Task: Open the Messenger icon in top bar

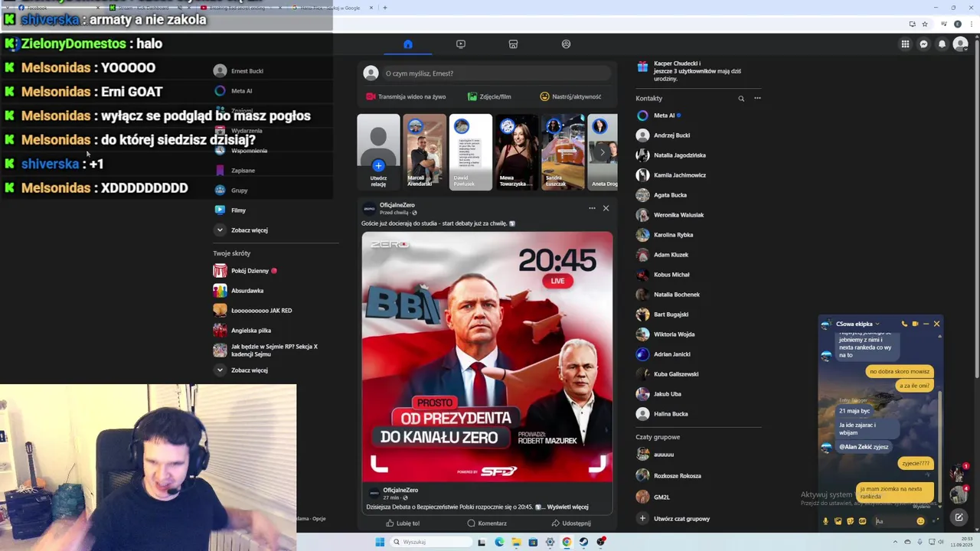Action: click(923, 44)
